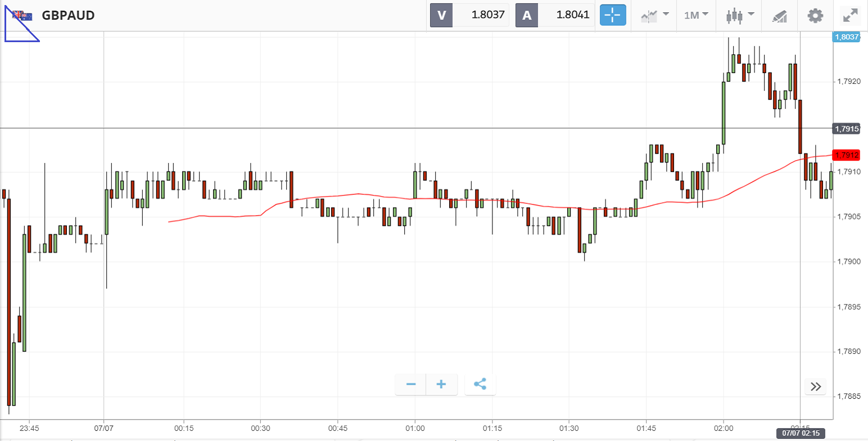Click the blue 1.8037 current price label

846,37
